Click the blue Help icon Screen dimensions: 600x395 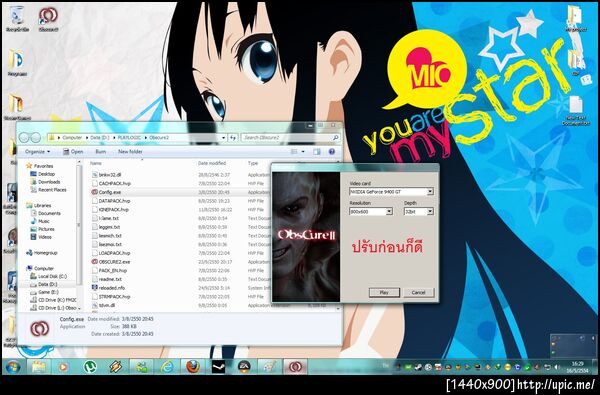pos(332,152)
